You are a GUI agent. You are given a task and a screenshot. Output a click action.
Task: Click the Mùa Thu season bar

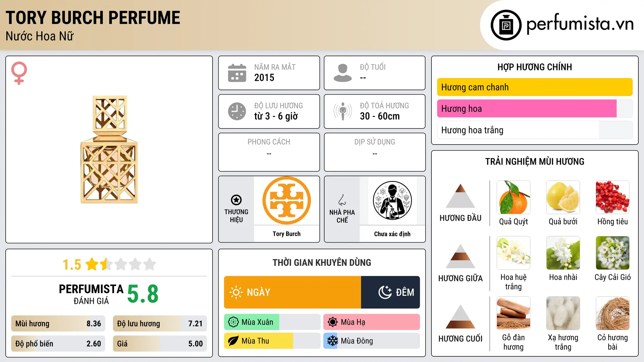click(272, 341)
